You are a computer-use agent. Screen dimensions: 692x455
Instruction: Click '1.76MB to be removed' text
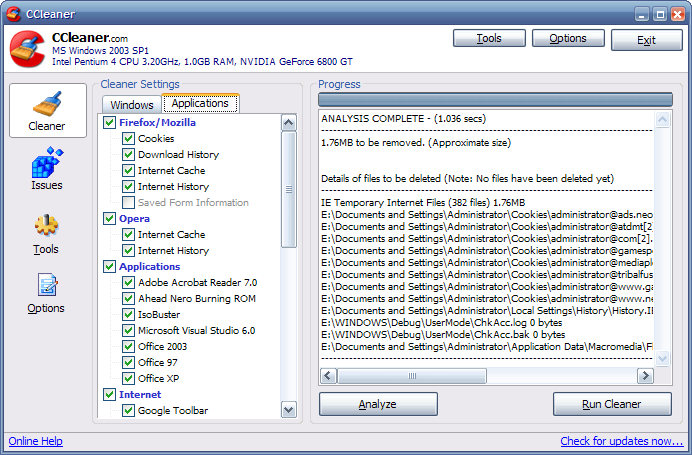(x=416, y=143)
